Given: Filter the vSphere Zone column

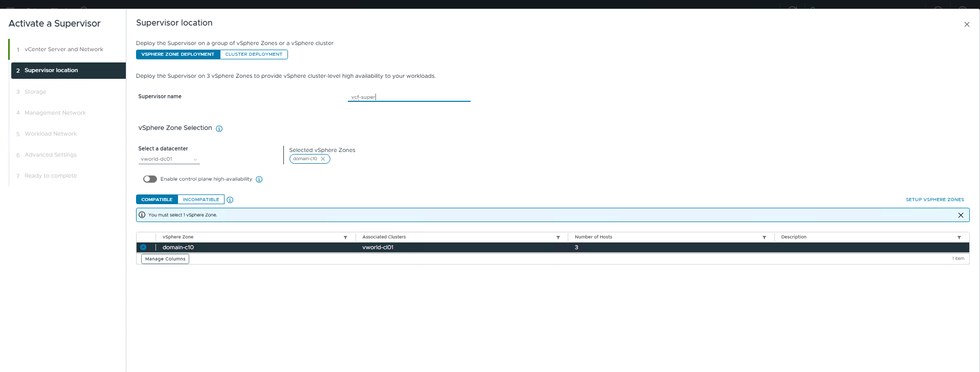Looking at the screenshot, I should 345,237.
